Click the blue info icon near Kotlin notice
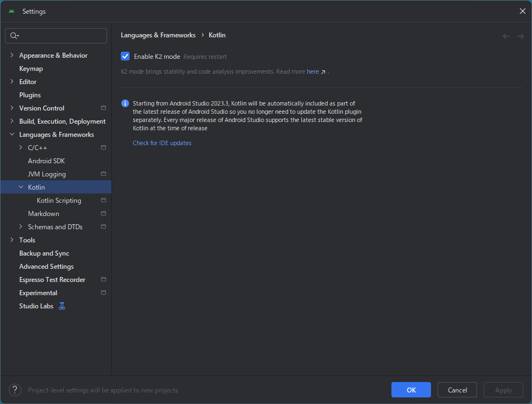 point(125,103)
